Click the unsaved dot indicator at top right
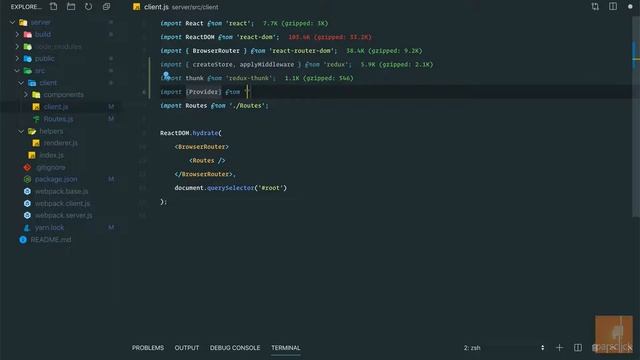This screenshot has width=640, height=360. click(x=630, y=7)
